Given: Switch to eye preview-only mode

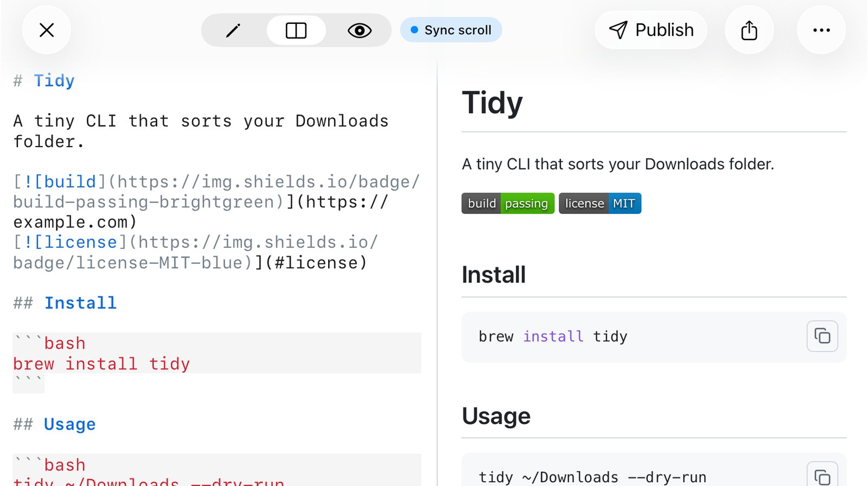Looking at the screenshot, I should click(x=359, y=30).
